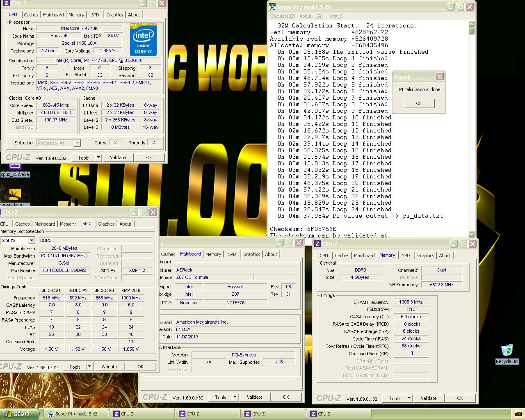Open cpuz_x32.exe desktop icon

click(x=15, y=169)
